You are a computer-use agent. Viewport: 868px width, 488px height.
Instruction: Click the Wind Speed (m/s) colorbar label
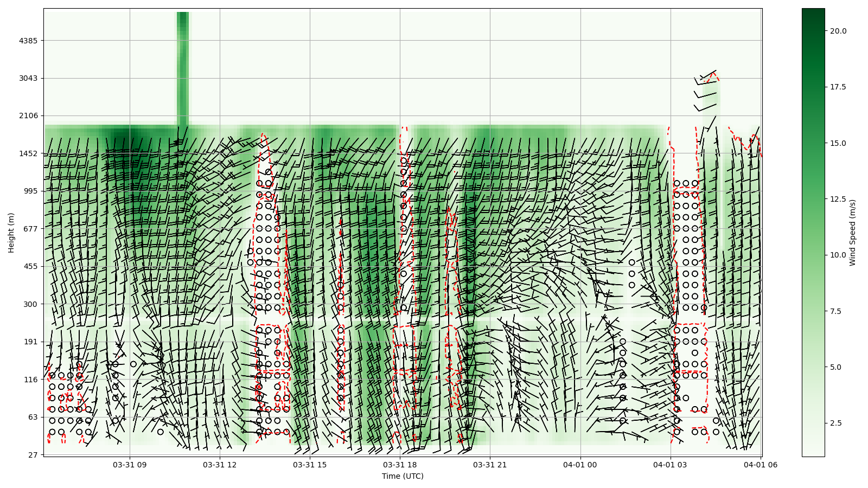pyautogui.click(x=852, y=233)
